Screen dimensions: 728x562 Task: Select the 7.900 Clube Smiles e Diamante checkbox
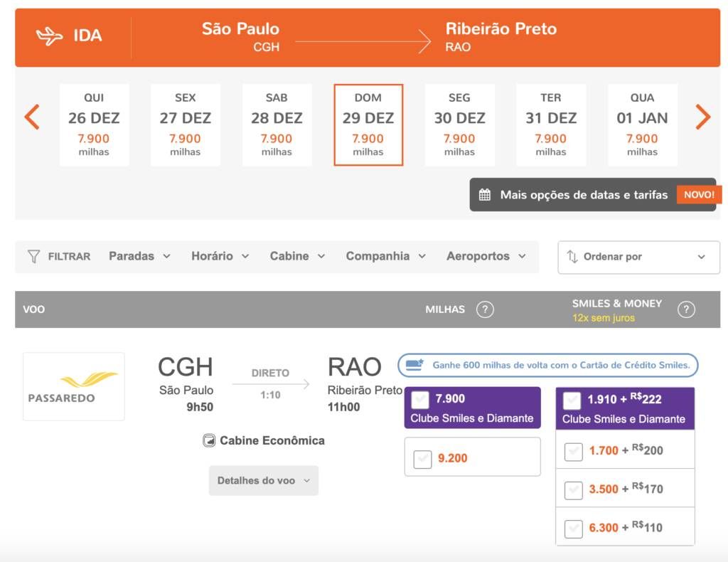420,399
